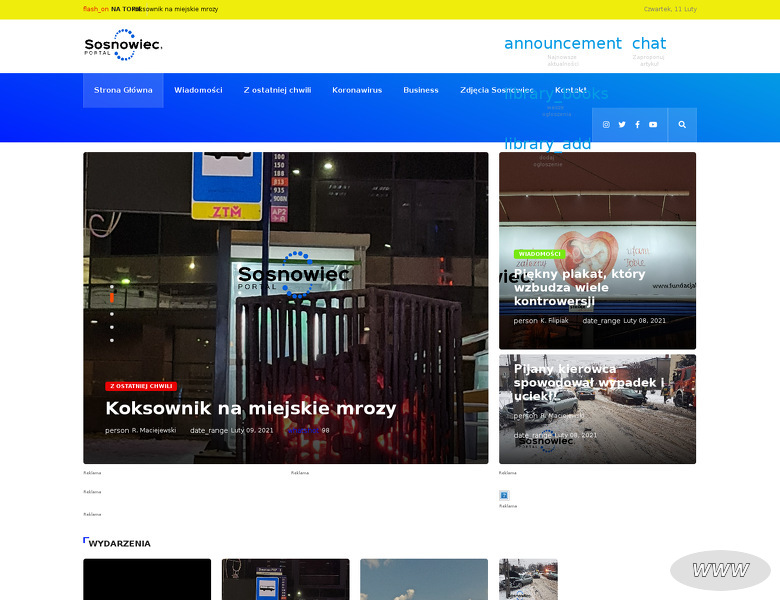The height and width of the screenshot is (600, 780).
Task: Open the blue sky Wydarzenia thumbnail
Action: click(x=424, y=579)
